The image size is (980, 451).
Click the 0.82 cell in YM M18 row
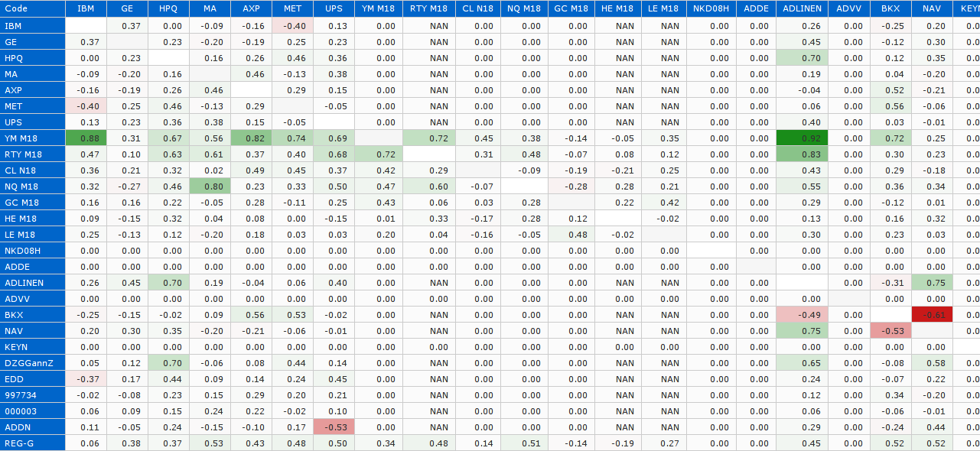[x=251, y=138]
